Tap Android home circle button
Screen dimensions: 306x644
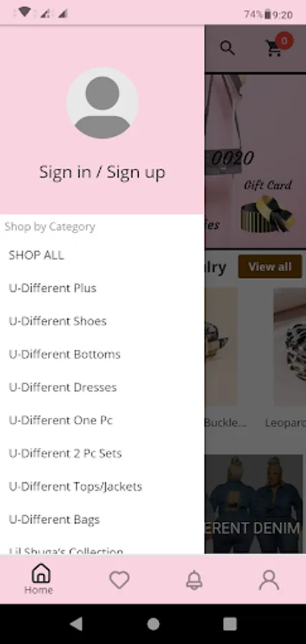tap(153, 624)
